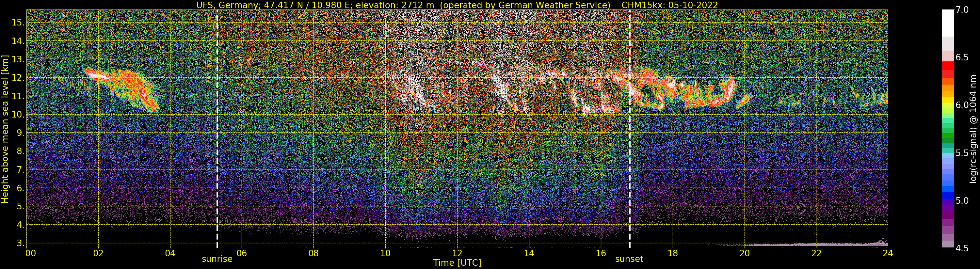Click the height axis tick '14.'
This screenshot has height=269, width=980.
18,41
